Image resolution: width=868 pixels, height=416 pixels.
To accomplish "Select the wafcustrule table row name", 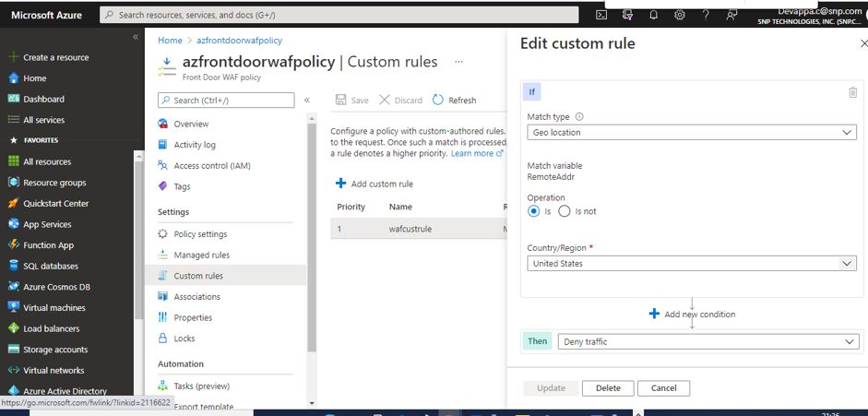I will [410, 229].
